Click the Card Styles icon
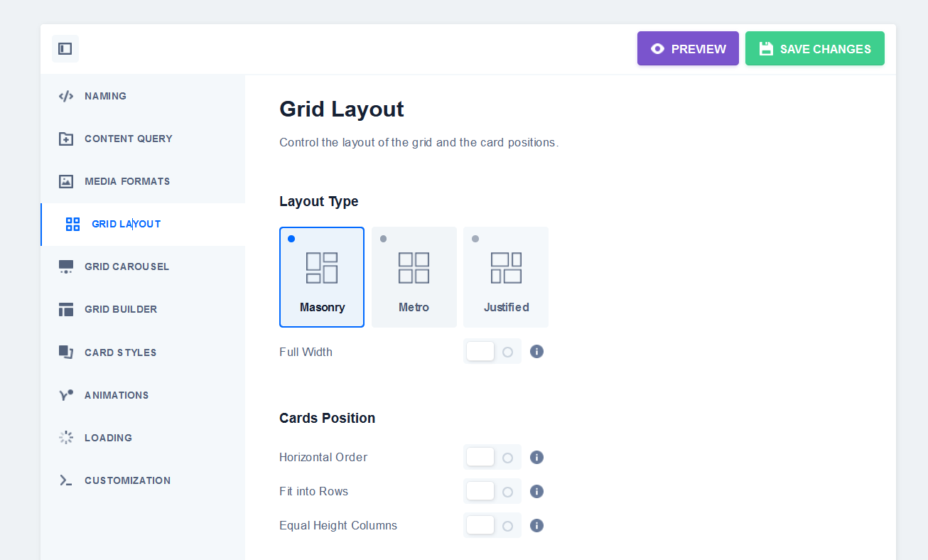Viewport: 928px width, 560px height. pos(66,352)
